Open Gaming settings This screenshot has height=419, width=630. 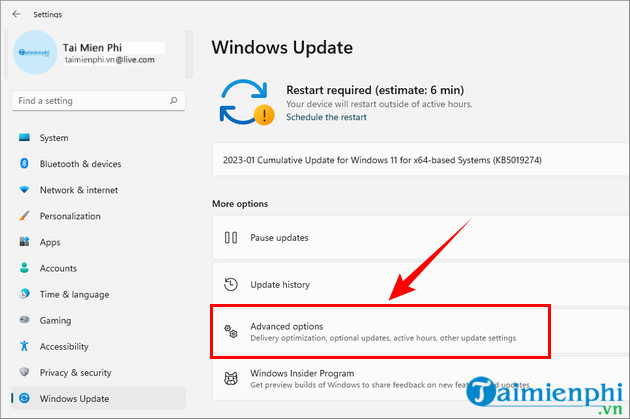coord(98,321)
